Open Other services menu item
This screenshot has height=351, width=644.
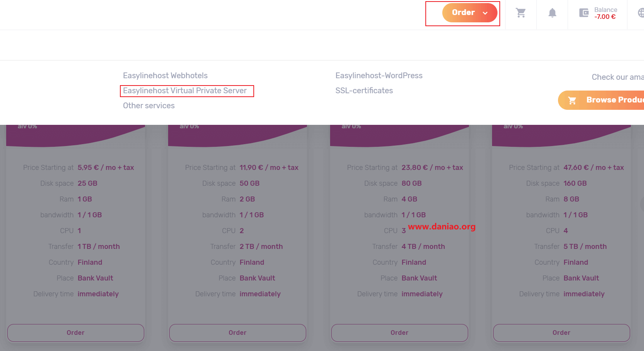(149, 106)
